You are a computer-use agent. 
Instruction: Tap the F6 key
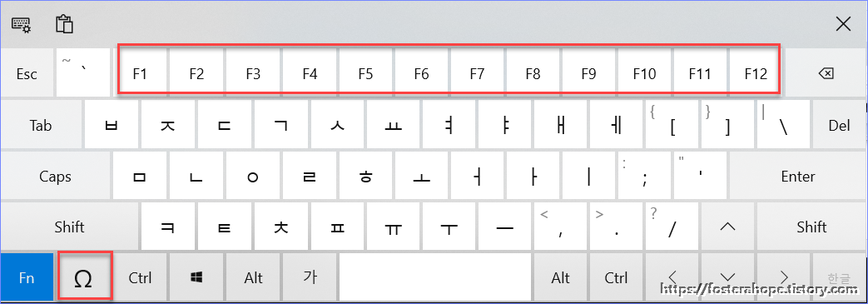(421, 73)
